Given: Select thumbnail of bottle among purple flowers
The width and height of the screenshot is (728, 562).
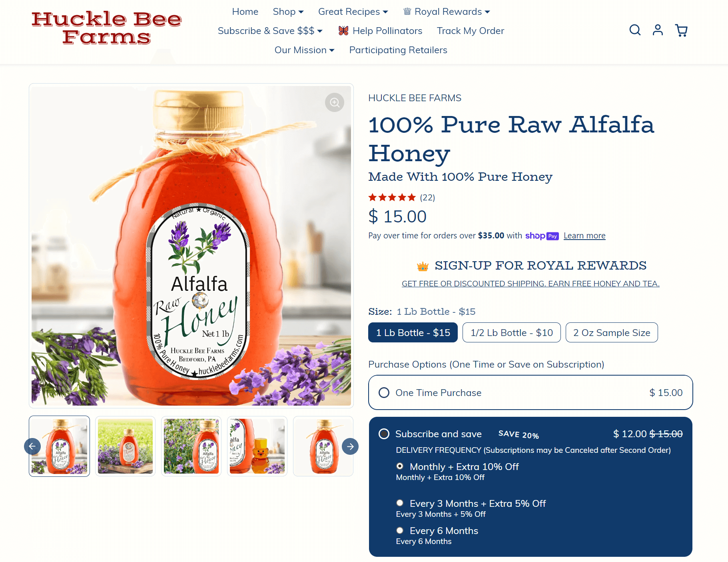Looking at the screenshot, I should coord(191,446).
